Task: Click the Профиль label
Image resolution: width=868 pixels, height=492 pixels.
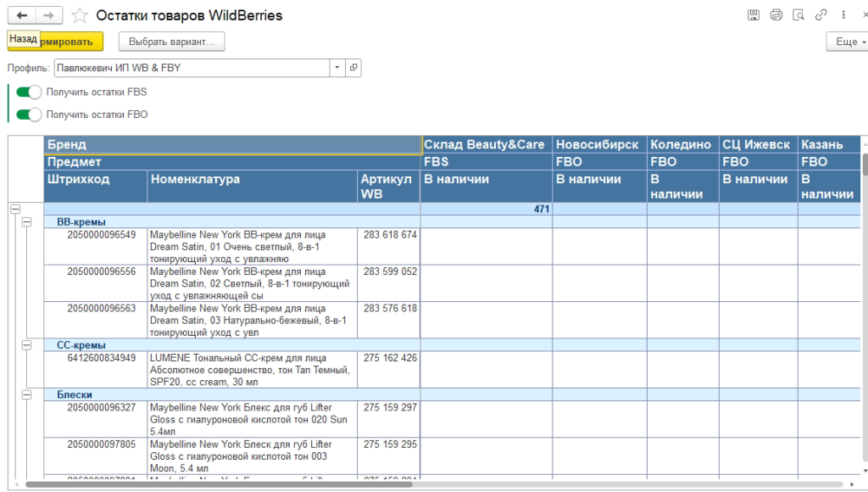Action: [28, 68]
